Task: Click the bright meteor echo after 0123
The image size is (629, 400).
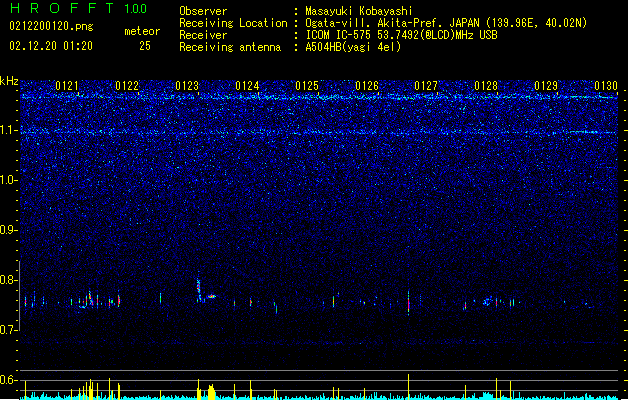Action: [x=211, y=296]
